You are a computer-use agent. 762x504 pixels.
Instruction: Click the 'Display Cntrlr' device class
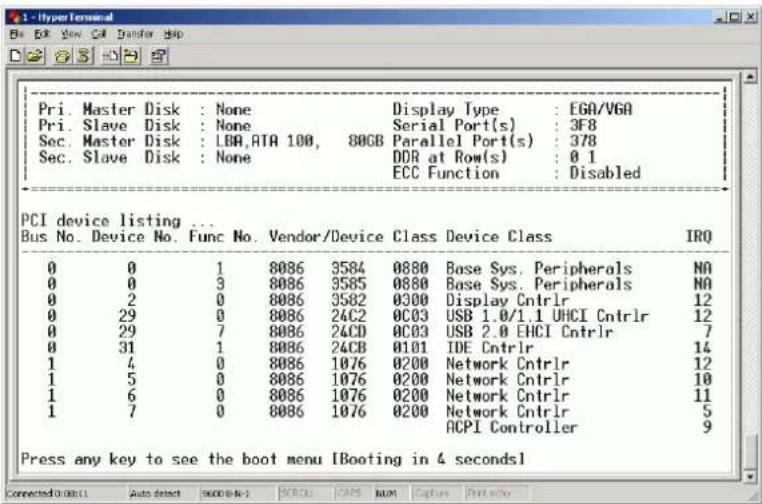click(x=507, y=300)
